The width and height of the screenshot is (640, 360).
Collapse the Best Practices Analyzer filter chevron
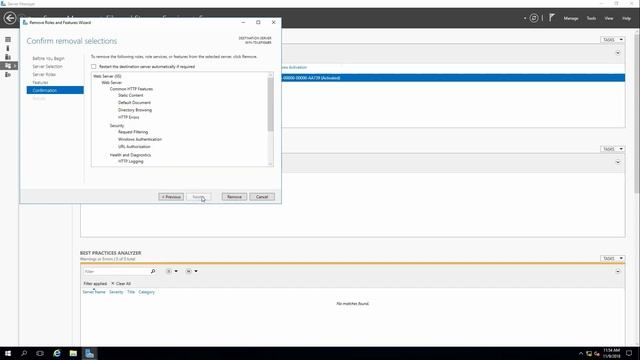pos(618,271)
